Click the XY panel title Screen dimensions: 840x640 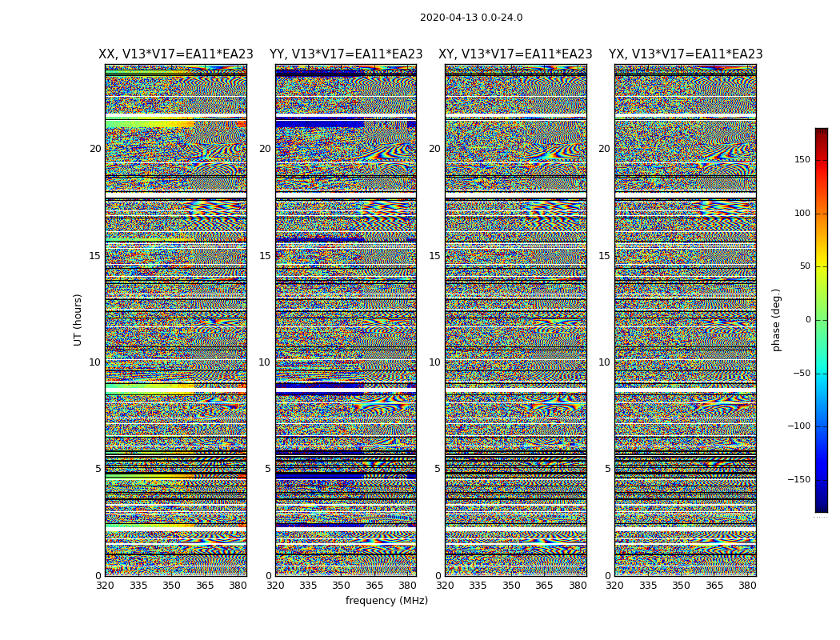(515, 54)
